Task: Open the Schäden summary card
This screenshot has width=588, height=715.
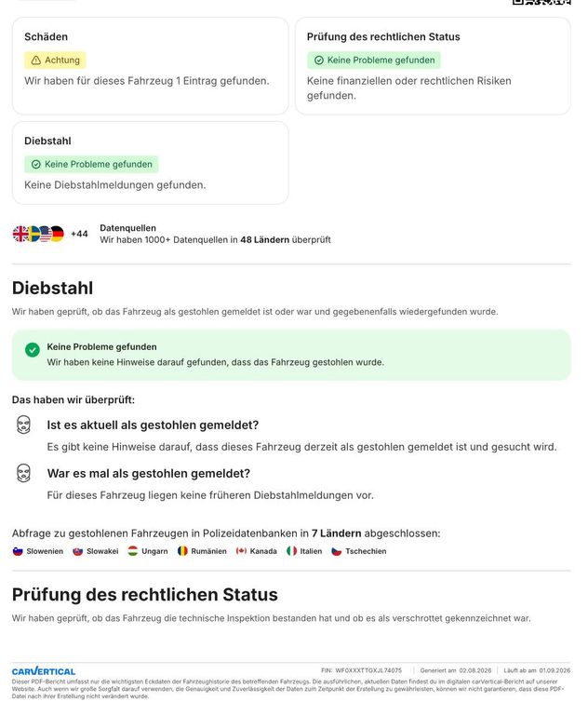Action: pos(151,66)
